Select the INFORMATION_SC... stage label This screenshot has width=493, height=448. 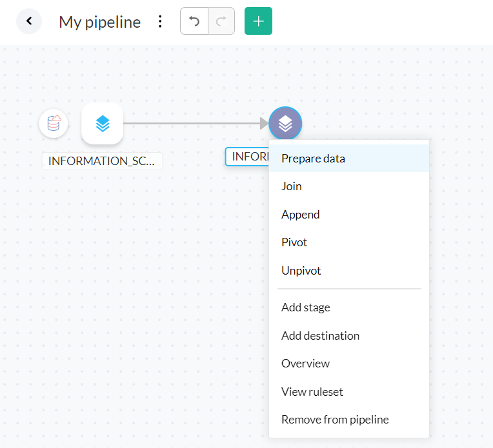pos(102,161)
